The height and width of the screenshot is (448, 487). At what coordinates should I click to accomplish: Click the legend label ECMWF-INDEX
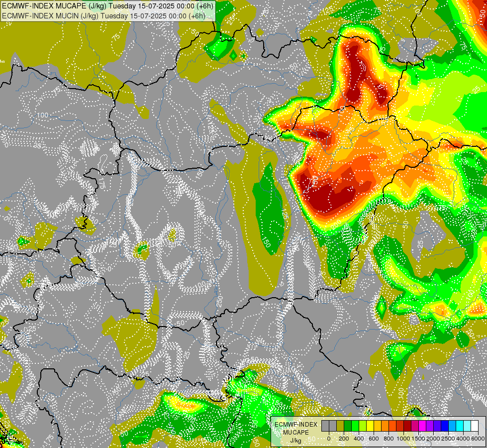(296, 425)
